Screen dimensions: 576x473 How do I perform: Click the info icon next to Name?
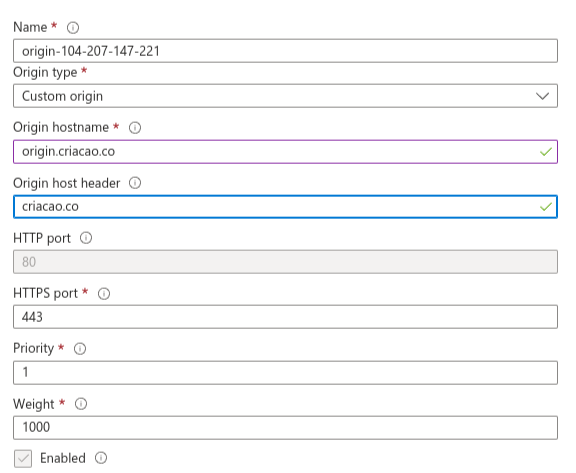(x=73, y=28)
